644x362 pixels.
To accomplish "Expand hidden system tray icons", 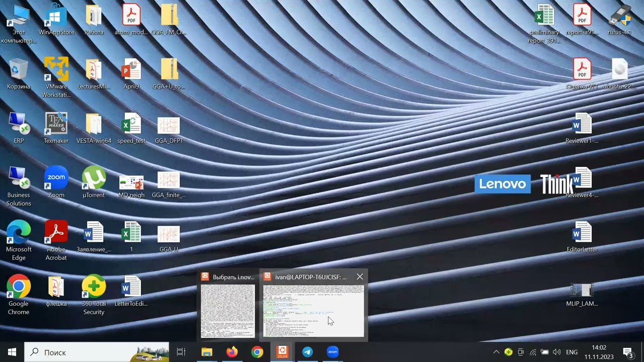I will [x=496, y=352].
